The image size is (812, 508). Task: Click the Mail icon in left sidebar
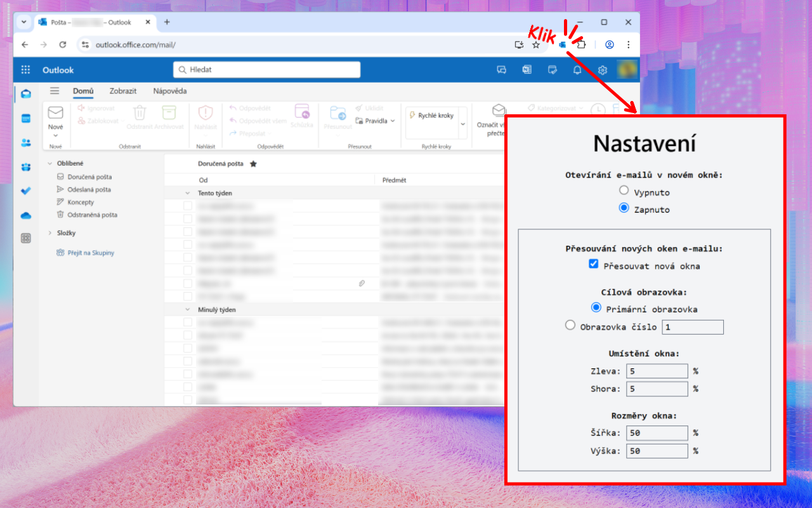click(26, 94)
